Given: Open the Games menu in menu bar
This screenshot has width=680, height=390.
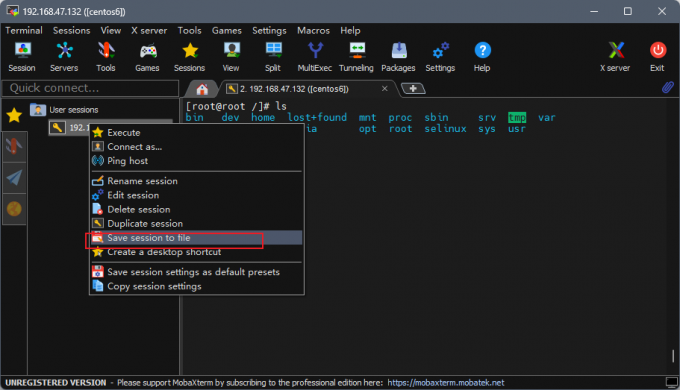Looking at the screenshot, I should (227, 30).
